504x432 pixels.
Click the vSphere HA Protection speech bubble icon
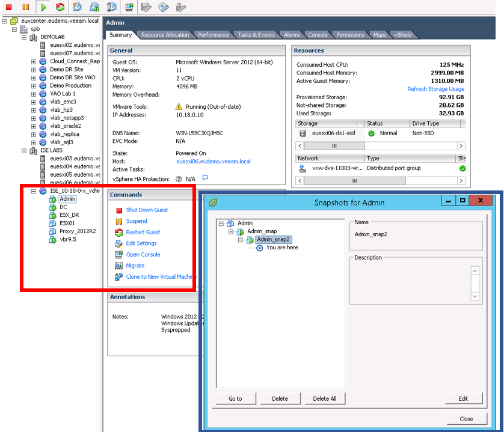pos(205,178)
